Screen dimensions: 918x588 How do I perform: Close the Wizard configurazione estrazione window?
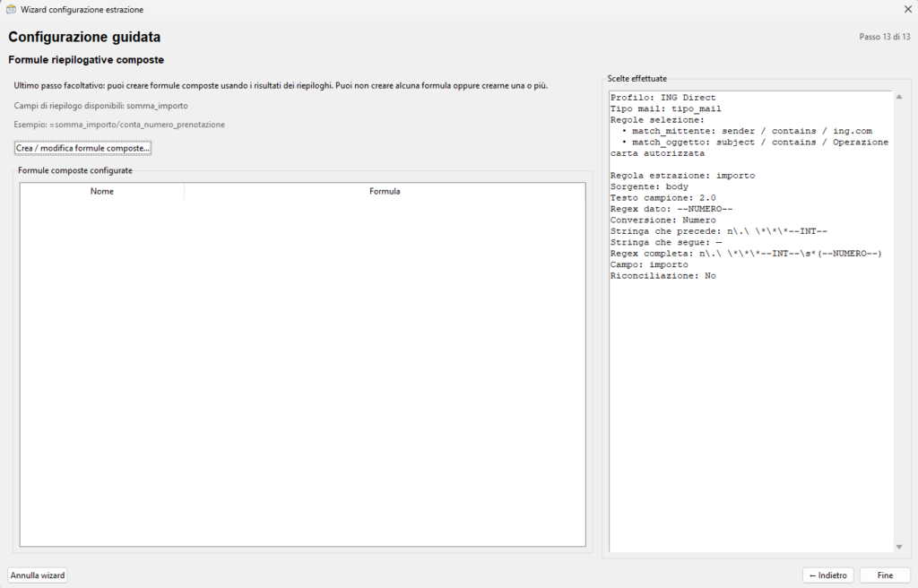point(907,9)
